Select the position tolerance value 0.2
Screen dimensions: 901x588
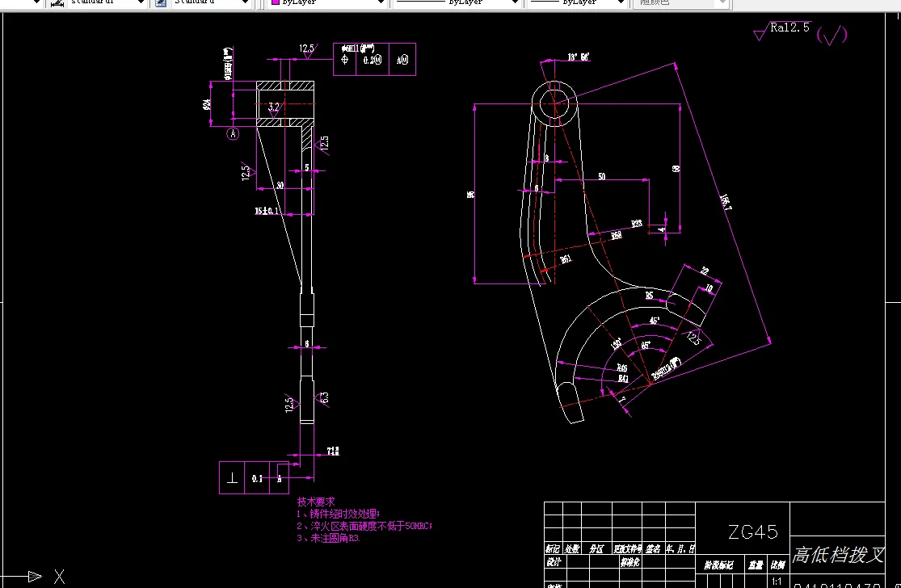click(x=373, y=60)
